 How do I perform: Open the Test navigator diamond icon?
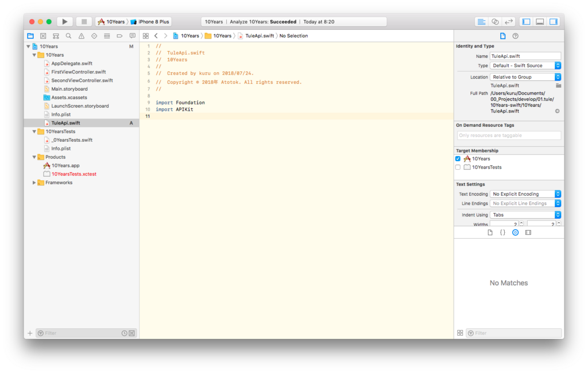tap(94, 36)
